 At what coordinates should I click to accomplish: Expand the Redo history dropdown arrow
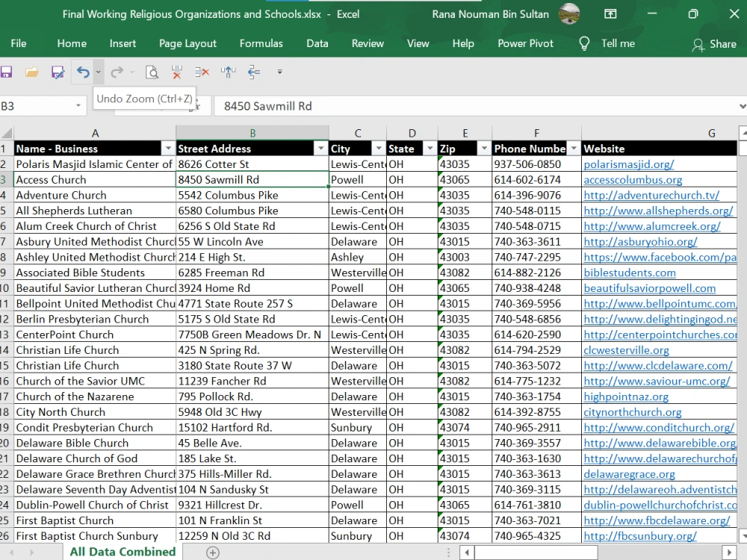(x=132, y=72)
